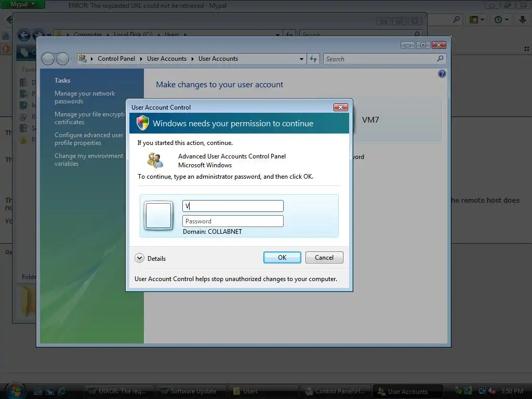The width and height of the screenshot is (532, 399).
Task: Close the User Account Control dialog
Action: click(340, 107)
